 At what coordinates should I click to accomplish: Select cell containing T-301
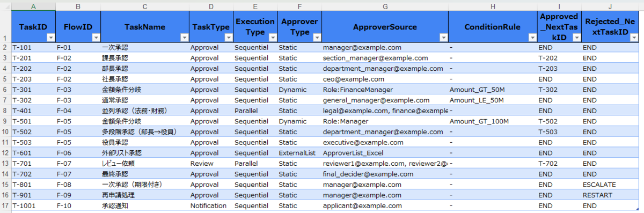(x=33, y=90)
